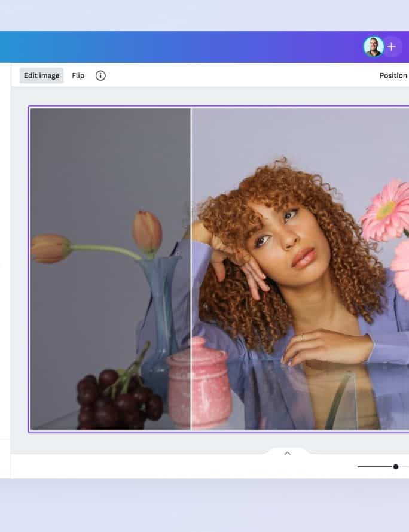Select the woman photo on canvas
The image size is (409, 532).
click(x=219, y=269)
